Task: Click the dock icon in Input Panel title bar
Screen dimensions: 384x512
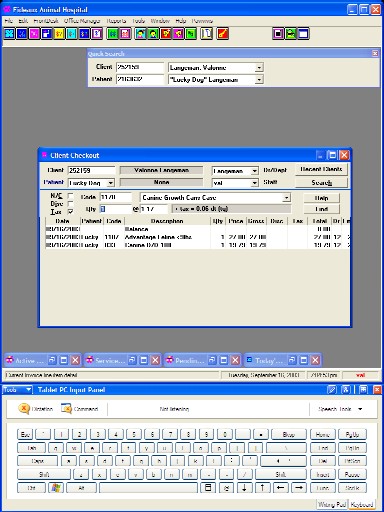Action: click(363, 390)
